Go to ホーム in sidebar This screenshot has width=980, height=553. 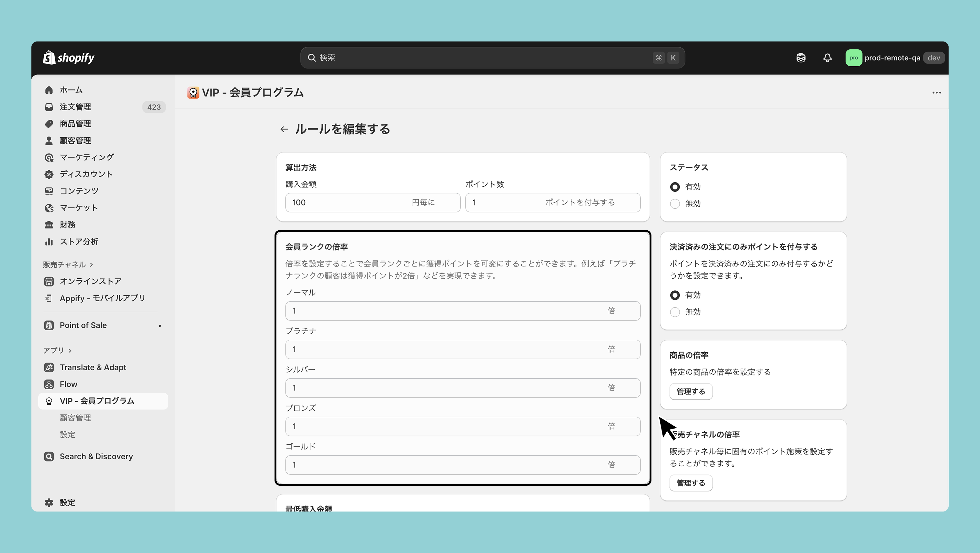(71, 90)
